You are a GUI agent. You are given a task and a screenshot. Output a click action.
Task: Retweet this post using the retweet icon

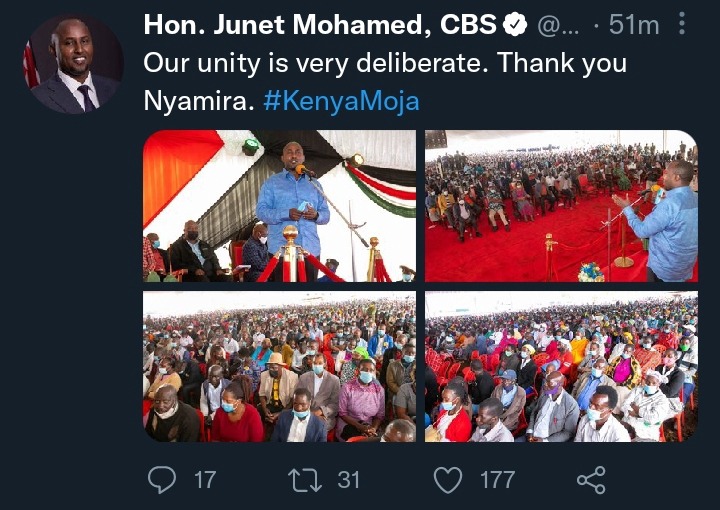[x=305, y=480]
